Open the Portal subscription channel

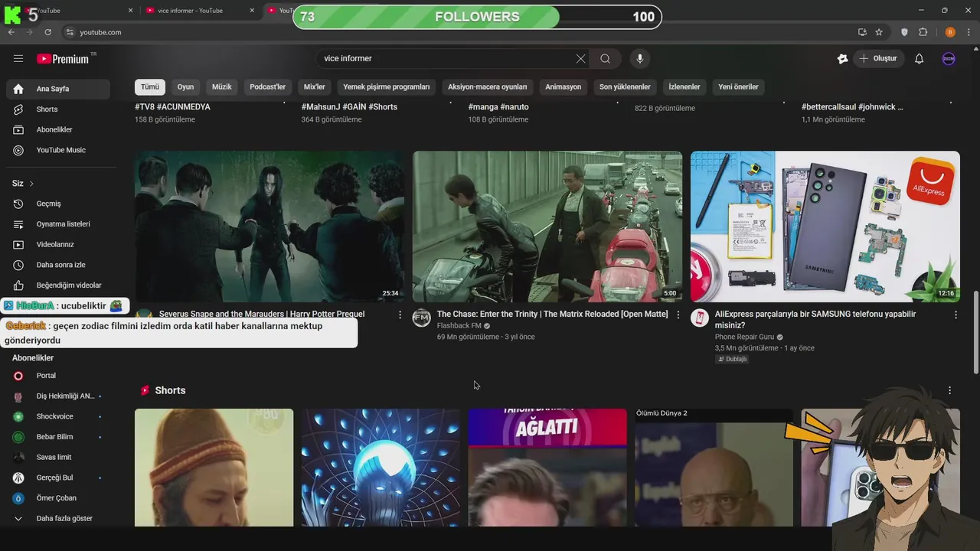(x=58, y=376)
